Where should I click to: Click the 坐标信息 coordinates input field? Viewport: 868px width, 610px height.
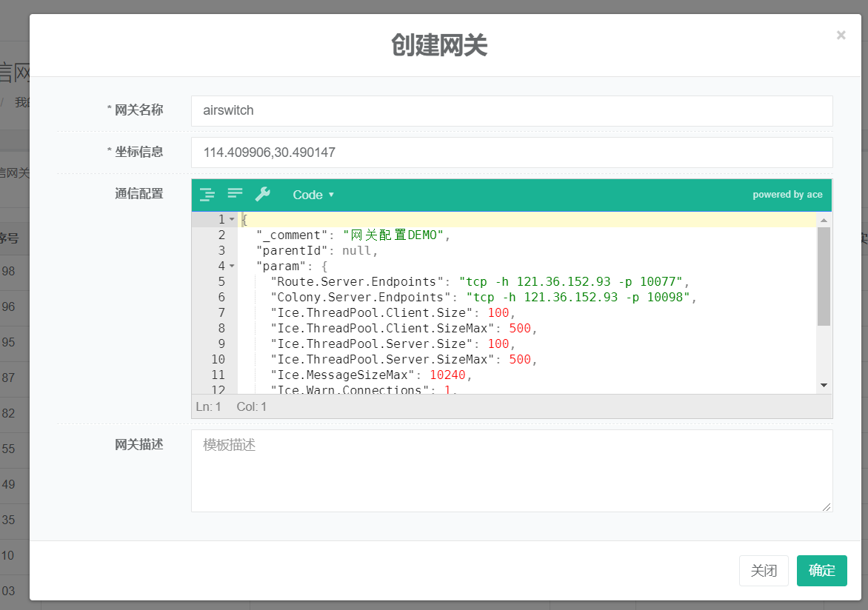click(511, 152)
